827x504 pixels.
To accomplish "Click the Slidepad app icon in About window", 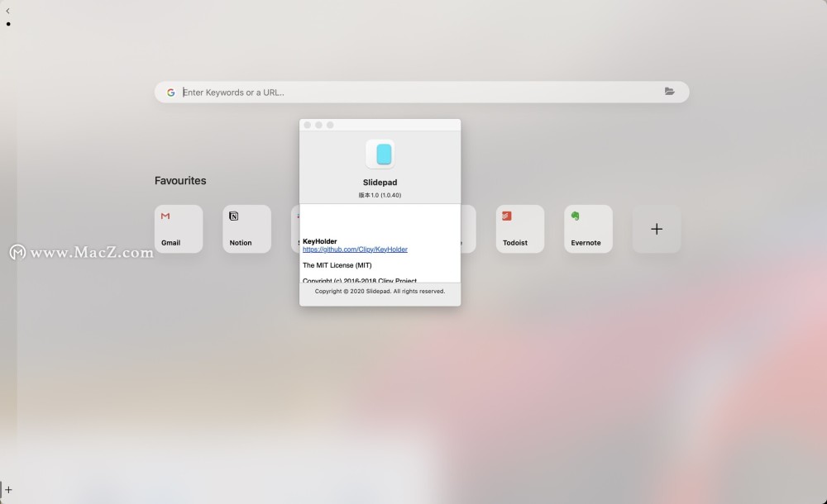I will coord(380,154).
